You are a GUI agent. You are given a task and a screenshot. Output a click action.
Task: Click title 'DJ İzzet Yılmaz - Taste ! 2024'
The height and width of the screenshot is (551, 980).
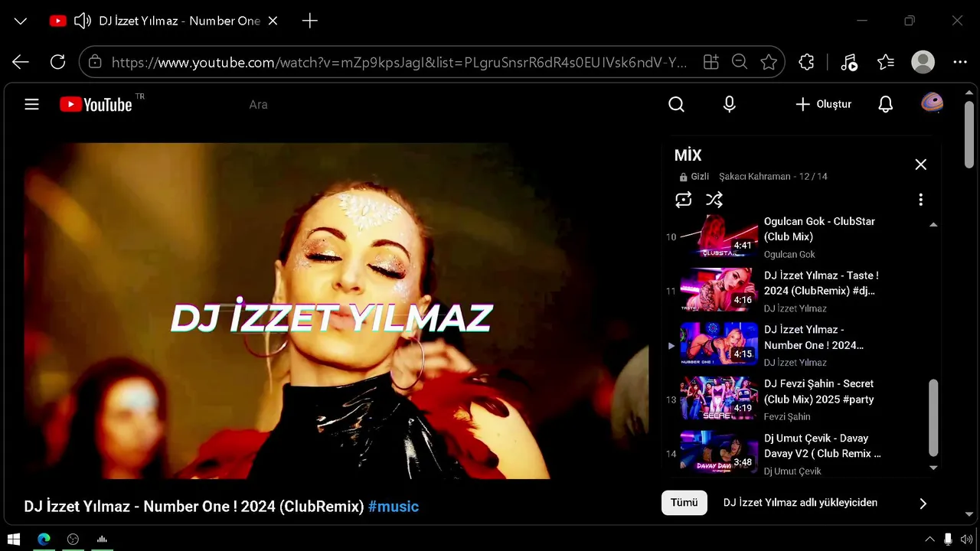coord(821,283)
